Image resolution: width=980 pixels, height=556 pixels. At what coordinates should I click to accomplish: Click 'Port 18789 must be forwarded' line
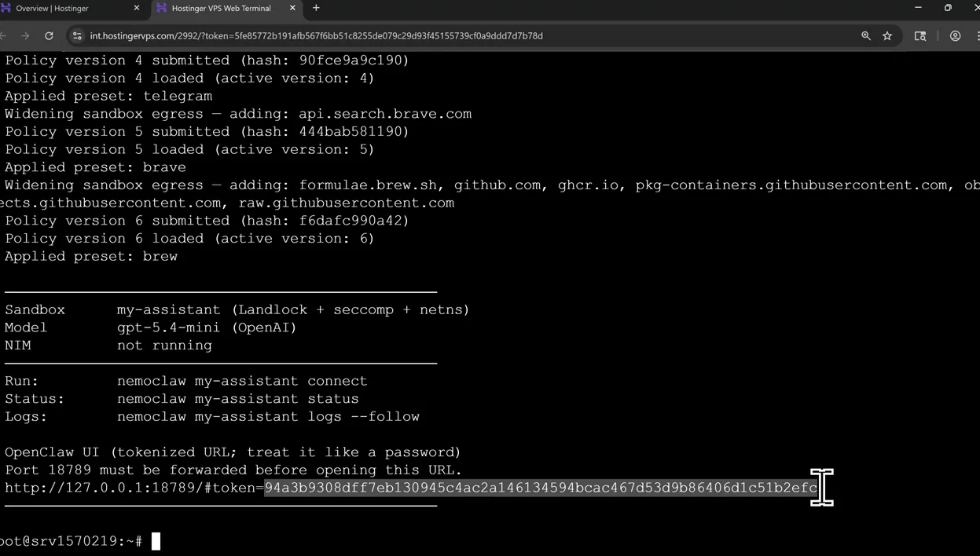pos(233,470)
